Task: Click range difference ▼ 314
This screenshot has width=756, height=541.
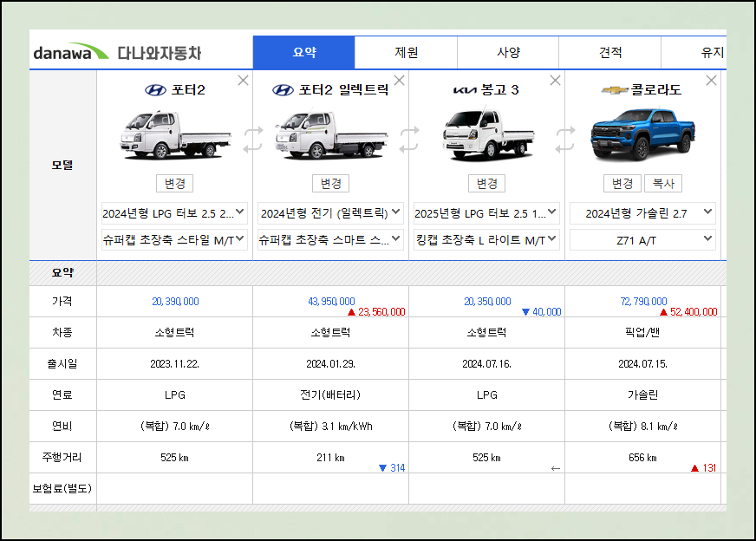Action: (392, 467)
